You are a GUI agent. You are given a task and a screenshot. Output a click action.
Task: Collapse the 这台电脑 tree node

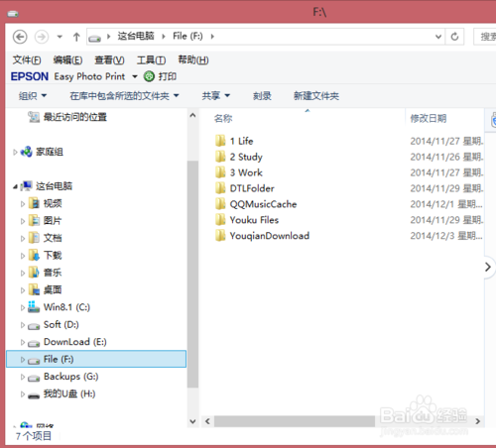point(15,186)
